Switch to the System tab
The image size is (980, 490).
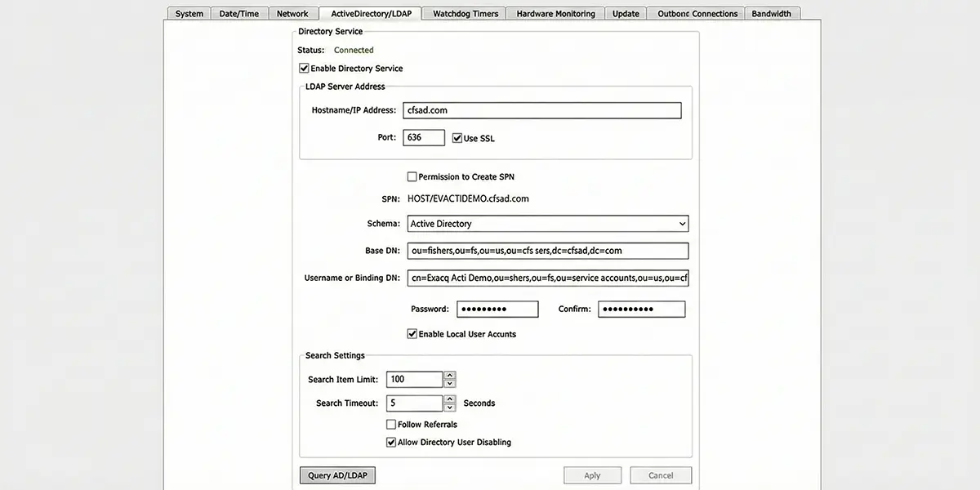coord(189,13)
